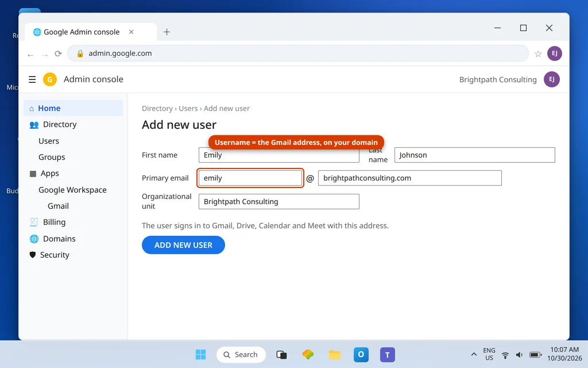588x368 pixels.
Task: Open Outlook from the taskbar
Action: point(361,354)
